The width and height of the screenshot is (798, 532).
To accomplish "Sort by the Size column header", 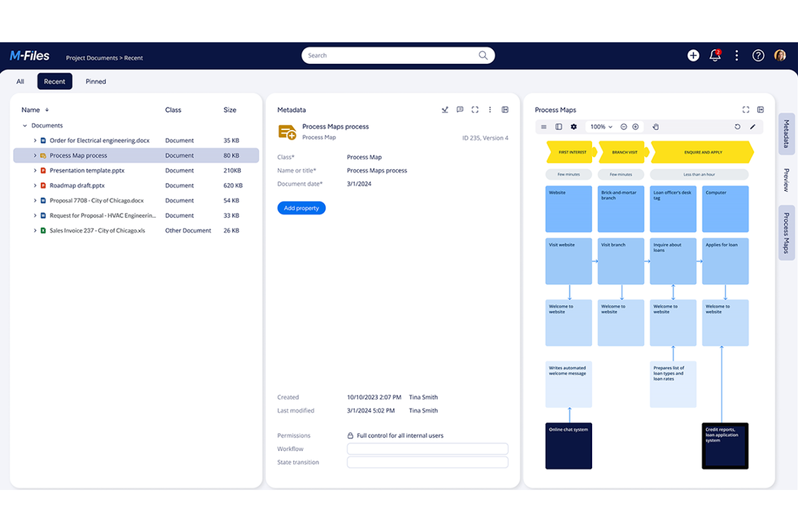I will click(230, 110).
